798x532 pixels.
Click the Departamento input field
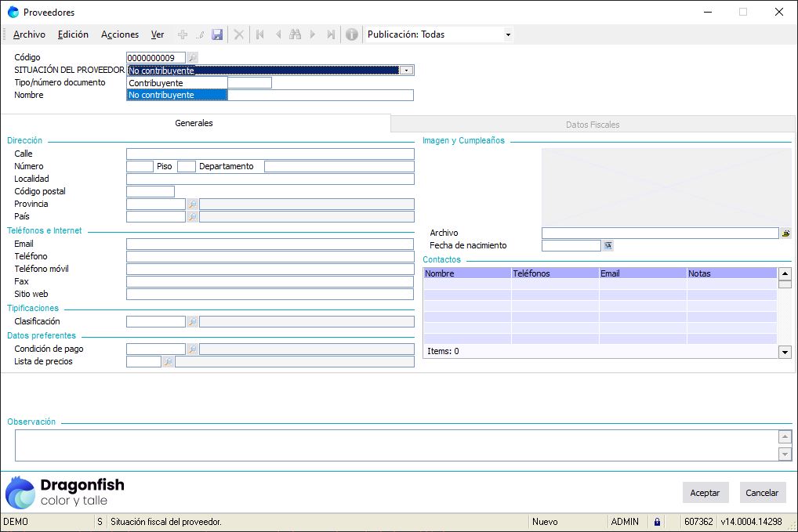(x=339, y=166)
